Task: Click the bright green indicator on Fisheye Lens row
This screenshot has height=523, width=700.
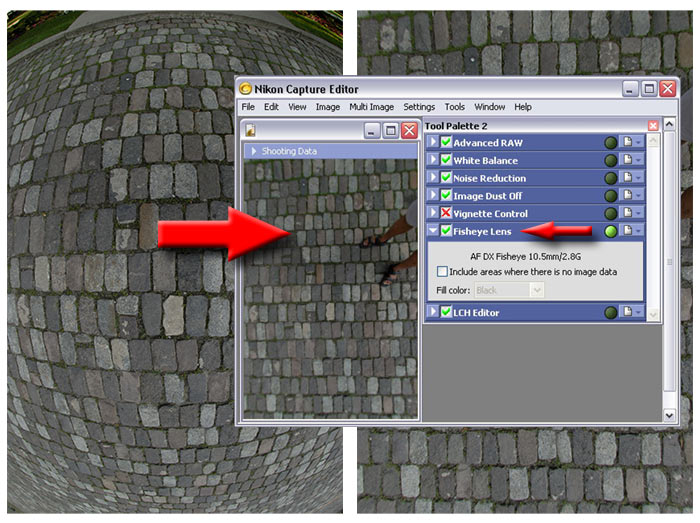Action: coord(610,231)
